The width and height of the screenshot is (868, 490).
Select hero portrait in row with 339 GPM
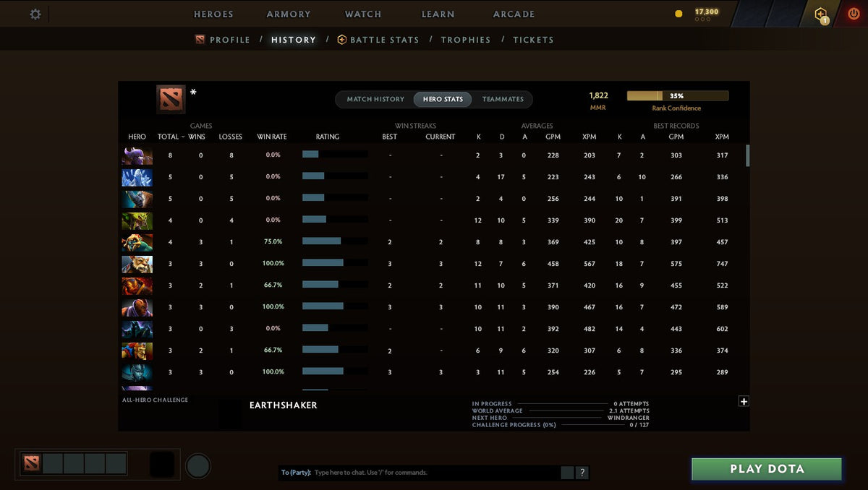[x=137, y=220]
